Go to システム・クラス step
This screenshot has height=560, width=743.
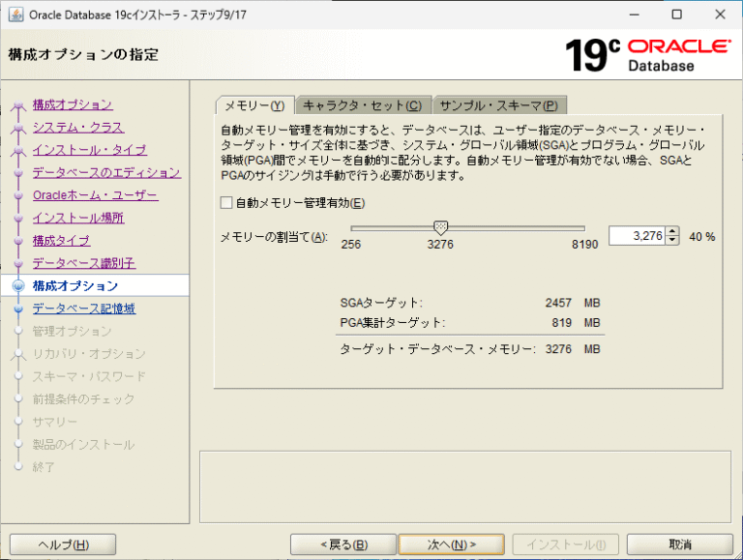(78, 127)
